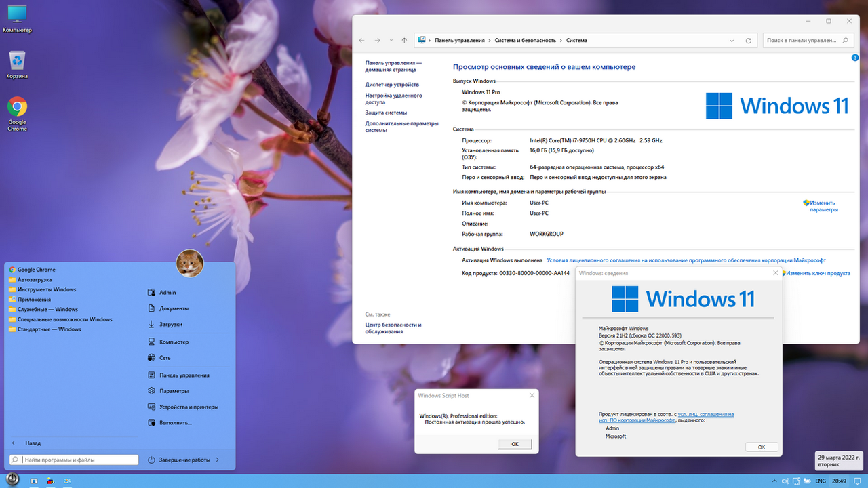Click the Back arrow in the System window
This screenshot has height=488, width=868.
point(362,41)
